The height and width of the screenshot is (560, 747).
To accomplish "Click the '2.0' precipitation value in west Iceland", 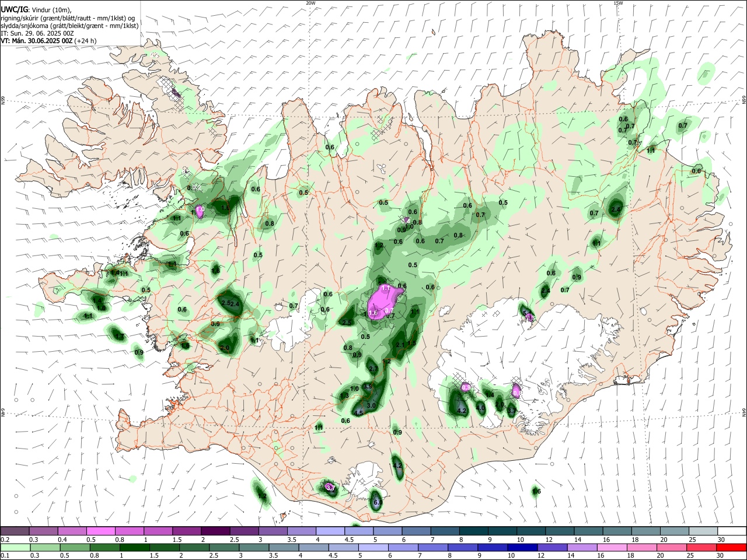I will tap(225, 348).
